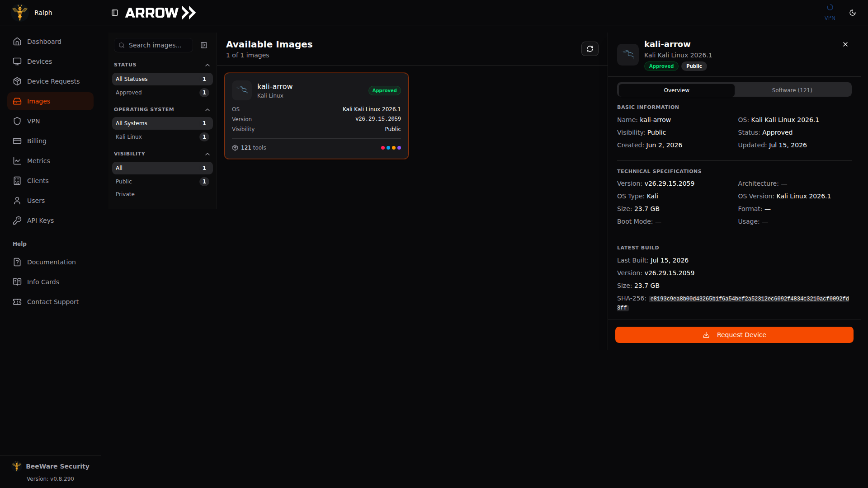Open Clients building icon
The width and height of the screenshot is (868, 488).
coord(17,181)
